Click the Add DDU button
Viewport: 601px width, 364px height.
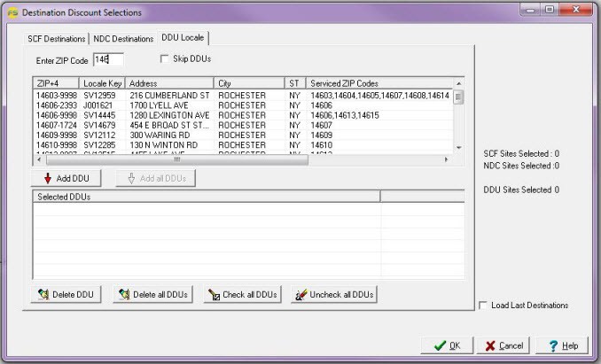(66, 178)
